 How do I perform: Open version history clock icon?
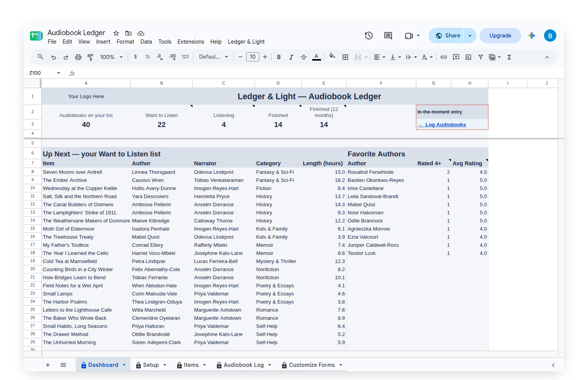click(369, 36)
